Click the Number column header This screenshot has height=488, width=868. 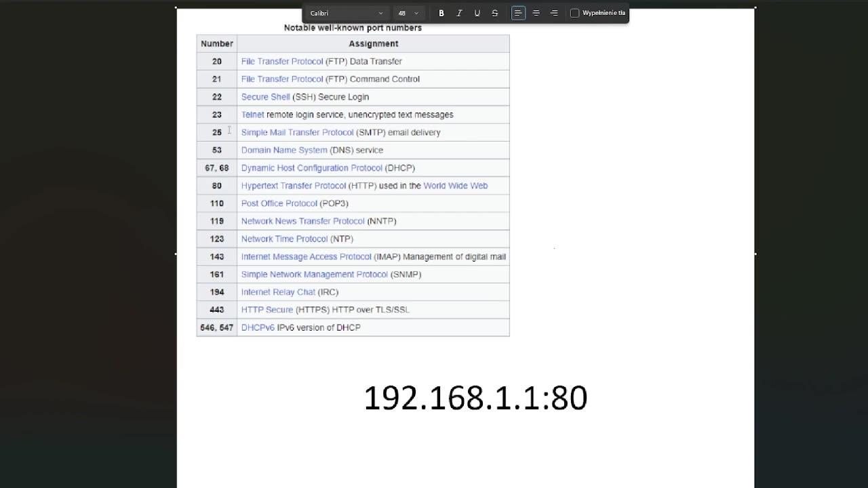[217, 43]
